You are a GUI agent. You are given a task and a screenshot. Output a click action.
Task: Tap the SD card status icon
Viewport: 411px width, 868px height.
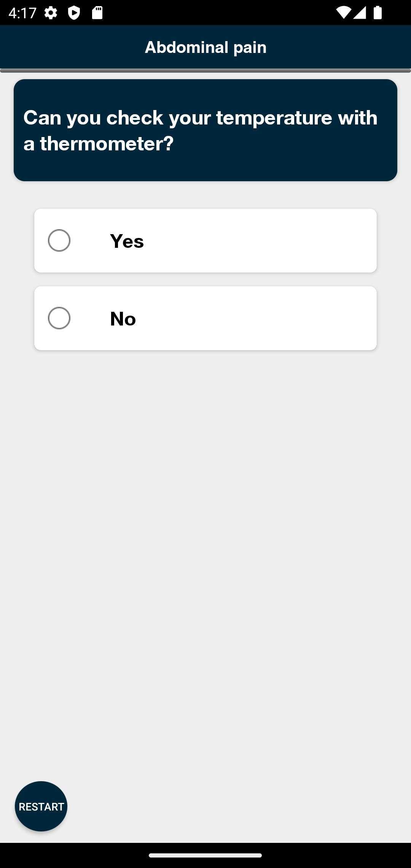click(x=97, y=13)
